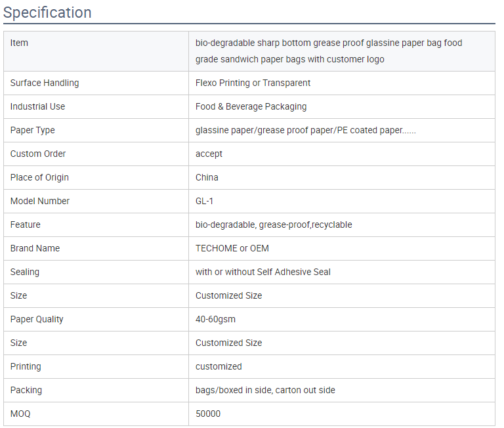Click the Paper Quality label
504x428 pixels.
pyautogui.click(x=37, y=319)
